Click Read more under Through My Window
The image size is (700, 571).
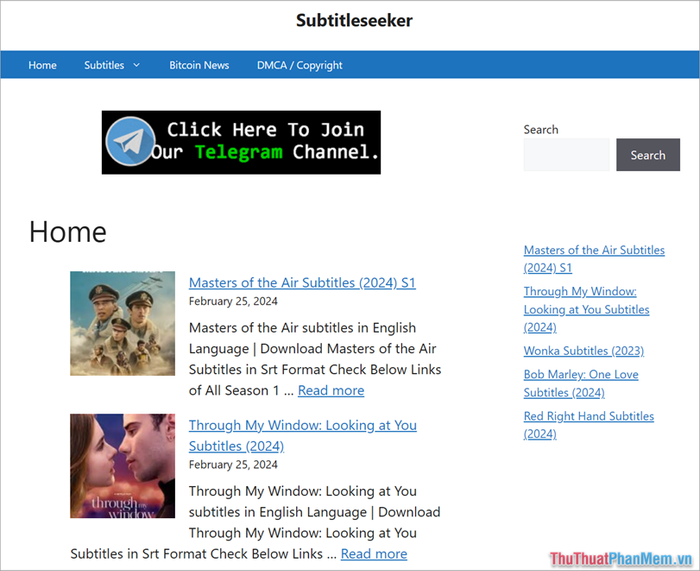pos(374,553)
